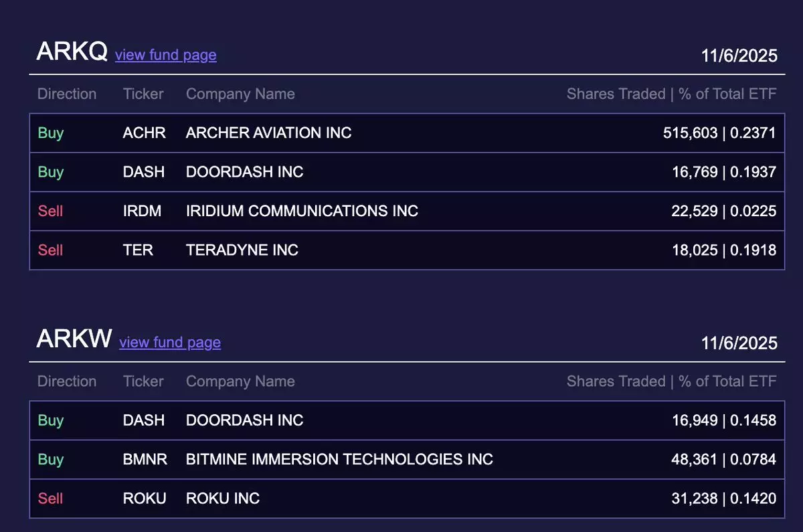Click the ARKQ fund heading
This screenshot has height=532, width=803.
click(72, 52)
